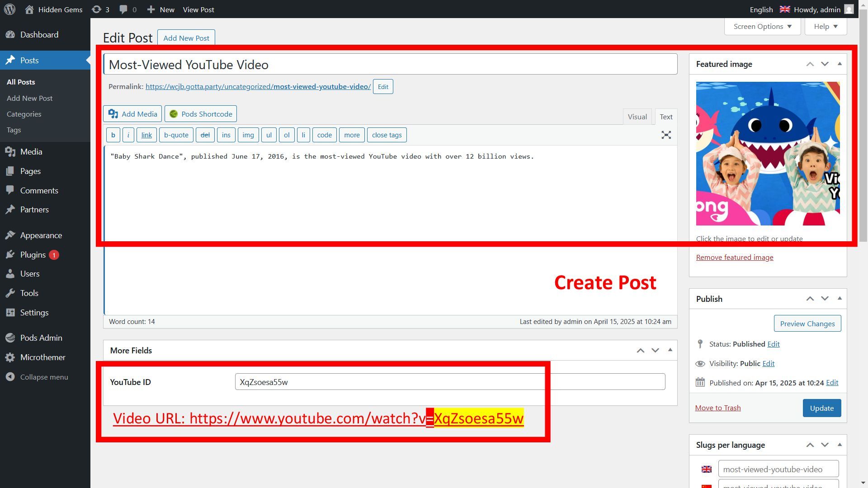Screen dimensions: 868x488
Task: Remove featured image
Action: pos(735,257)
